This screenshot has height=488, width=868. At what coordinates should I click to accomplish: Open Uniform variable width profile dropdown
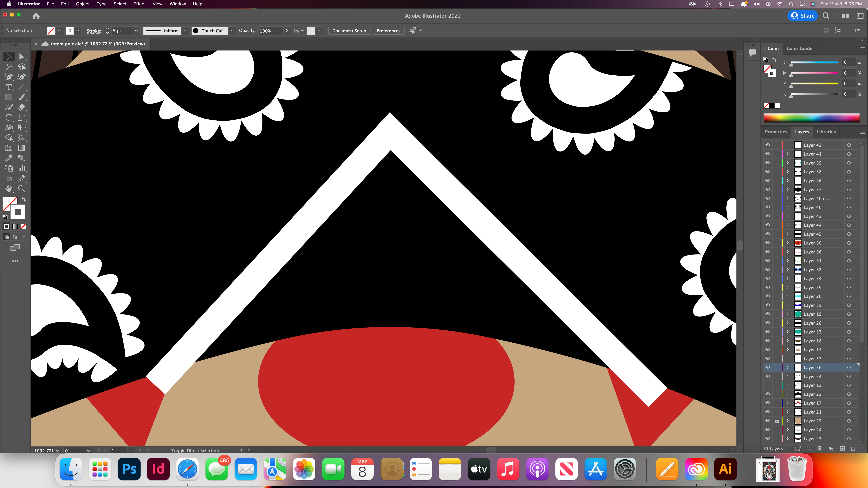[185, 31]
